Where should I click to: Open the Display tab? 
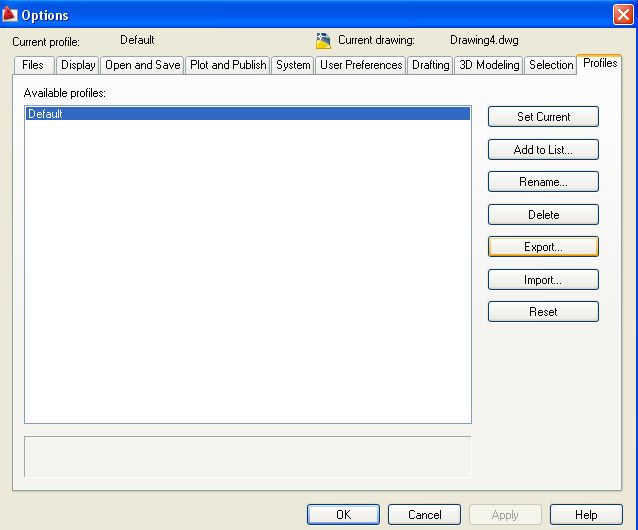pos(78,65)
